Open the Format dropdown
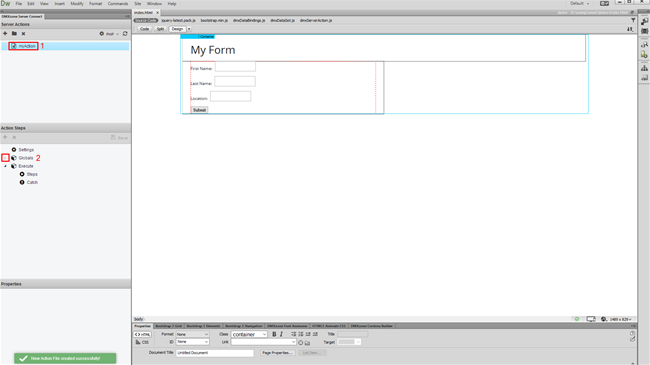This screenshot has width=650, height=365. (x=192, y=334)
